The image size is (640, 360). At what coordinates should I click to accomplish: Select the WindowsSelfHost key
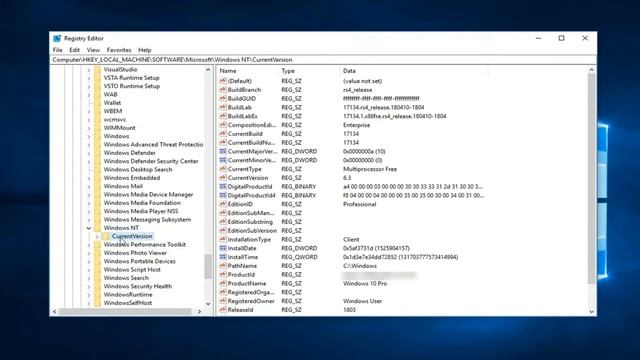coord(127,303)
